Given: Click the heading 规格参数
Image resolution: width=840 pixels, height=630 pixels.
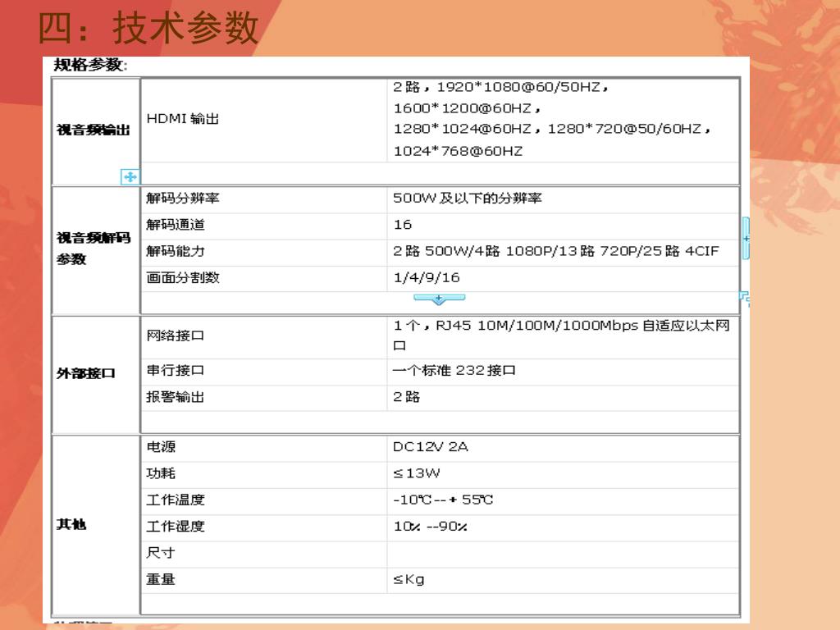Looking at the screenshot, I should click(x=90, y=65).
